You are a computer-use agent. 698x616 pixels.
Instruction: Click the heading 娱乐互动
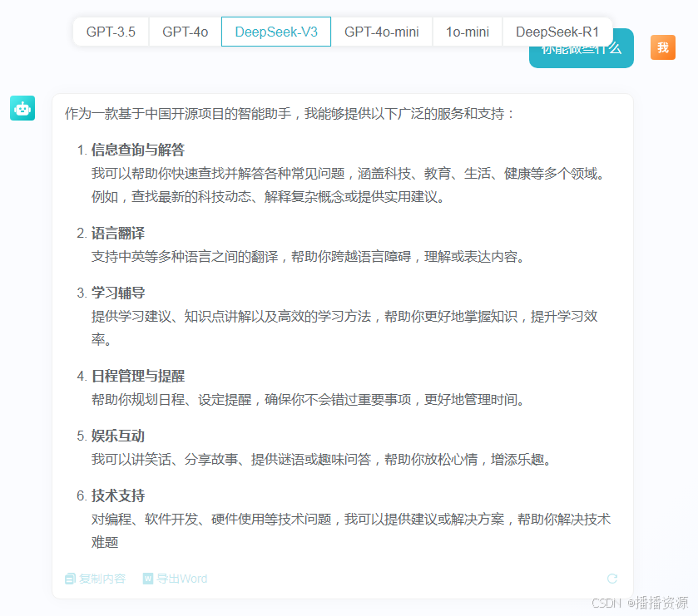click(118, 436)
